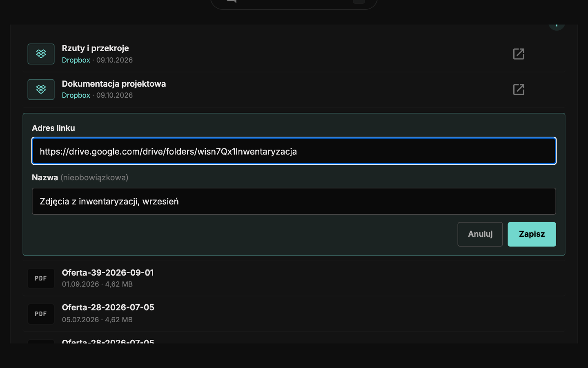Select the Dokumentacja projektowa title

(114, 84)
